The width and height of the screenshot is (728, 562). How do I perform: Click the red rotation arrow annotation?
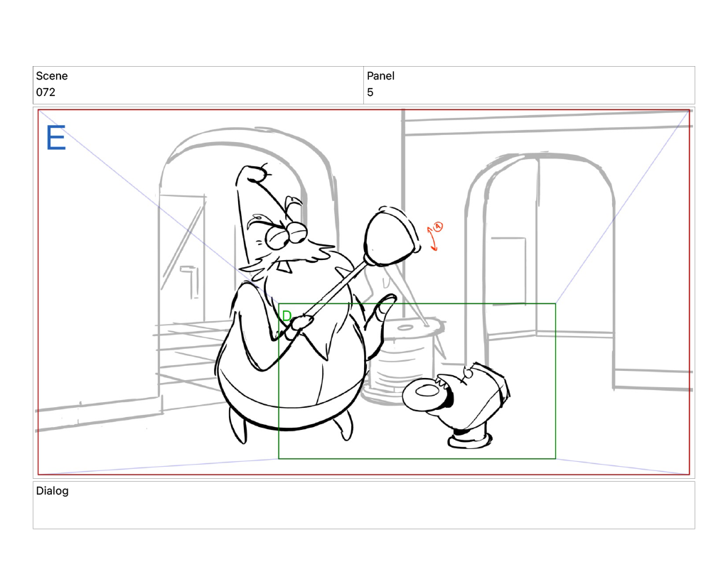coord(434,237)
